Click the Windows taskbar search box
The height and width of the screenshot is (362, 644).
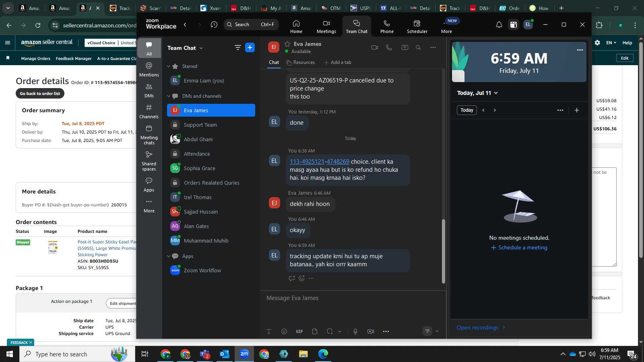77,354
